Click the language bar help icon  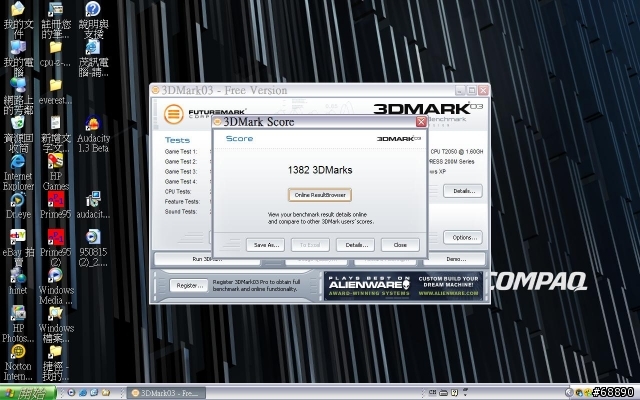pyautogui.click(x=454, y=393)
